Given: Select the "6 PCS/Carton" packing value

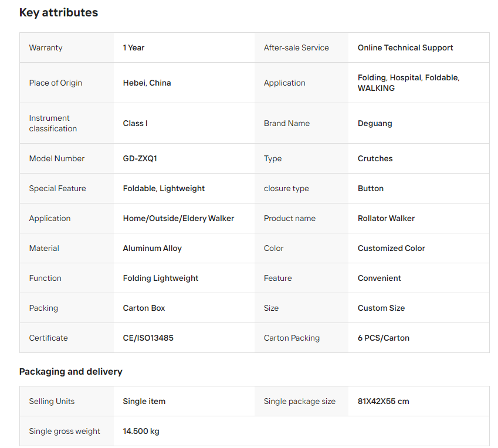Looking at the screenshot, I should coord(384,338).
